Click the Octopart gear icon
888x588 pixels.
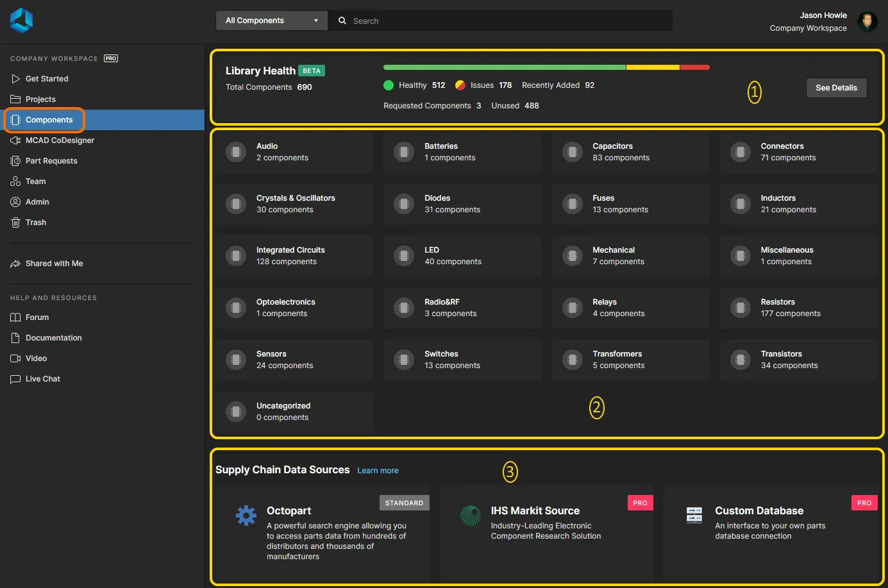tap(246, 516)
